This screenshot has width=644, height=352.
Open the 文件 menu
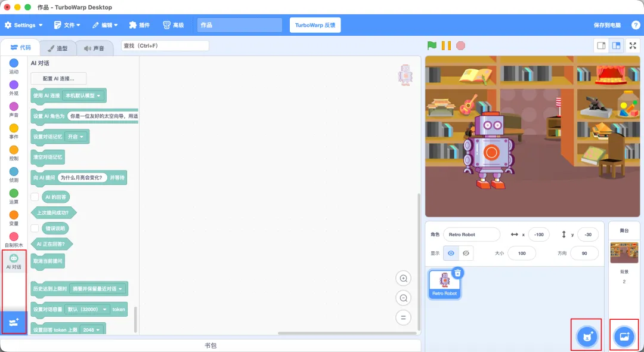(67, 25)
